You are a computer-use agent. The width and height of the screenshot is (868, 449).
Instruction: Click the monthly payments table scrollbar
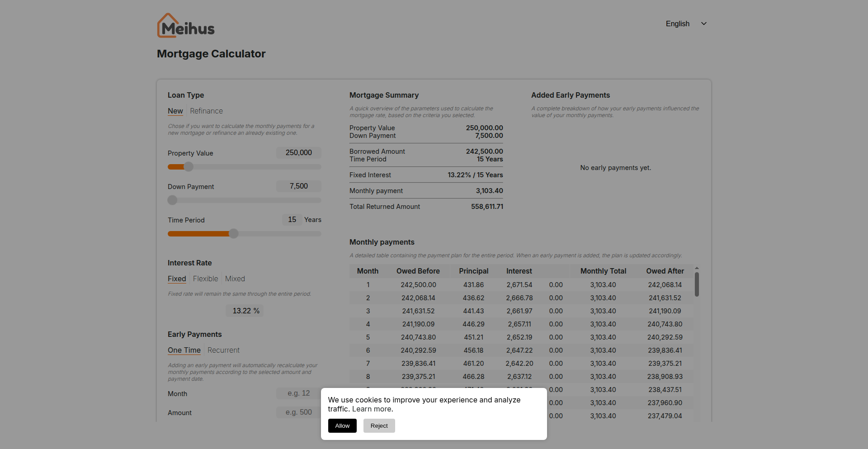pos(697,285)
